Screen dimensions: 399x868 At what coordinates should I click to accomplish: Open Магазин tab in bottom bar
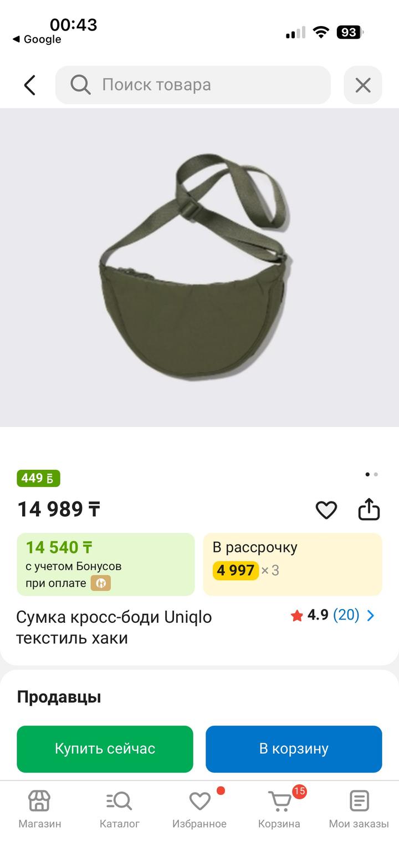click(40, 810)
